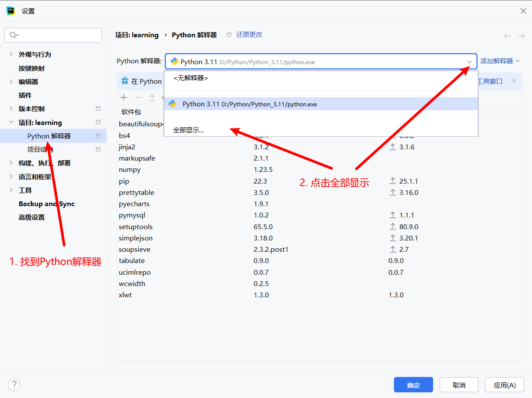Collapse the 项目: learning tree node
This screenshot has width=532, height=398.
(x=11, y=122)
